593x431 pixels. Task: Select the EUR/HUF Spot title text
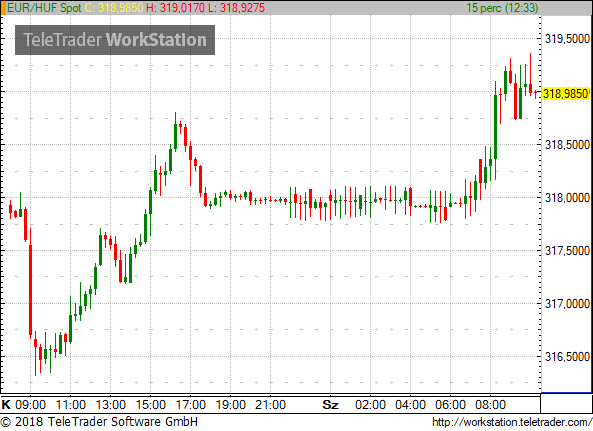pyautogui.click(x=44, y=8)
